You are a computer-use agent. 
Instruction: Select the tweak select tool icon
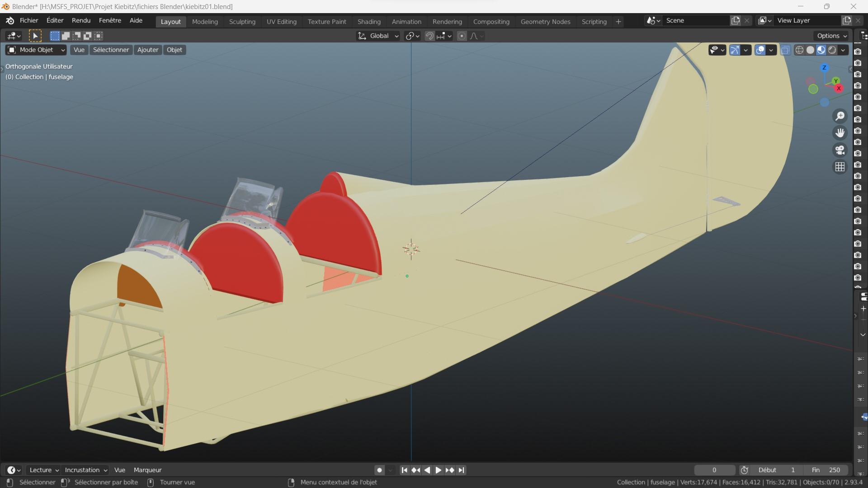point(35,36)
